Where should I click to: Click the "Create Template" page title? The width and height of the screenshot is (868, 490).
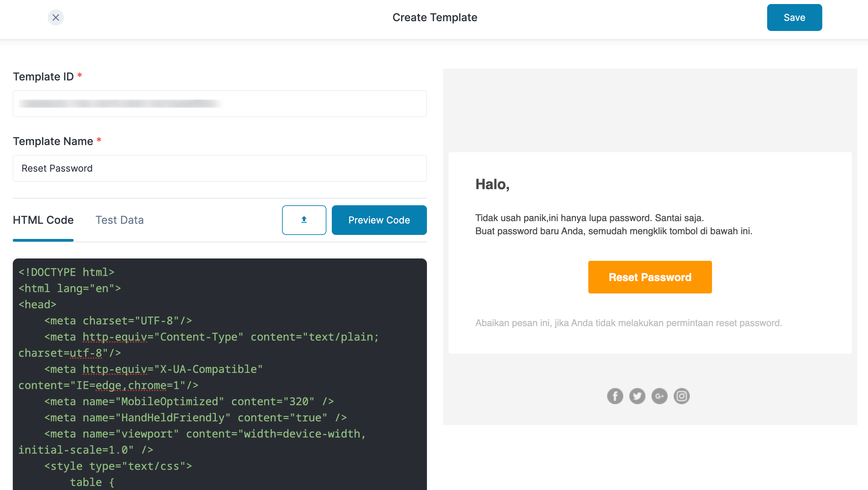tap(435, 17)
